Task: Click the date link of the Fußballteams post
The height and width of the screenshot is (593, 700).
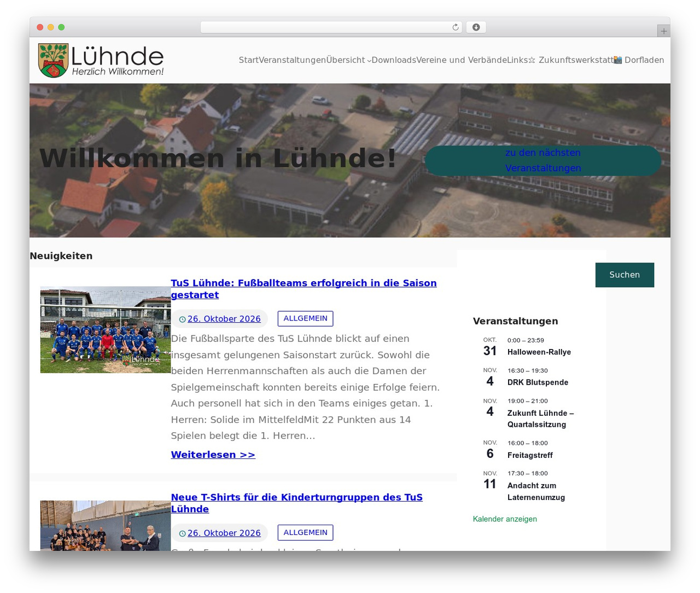Action: (224, 319)
